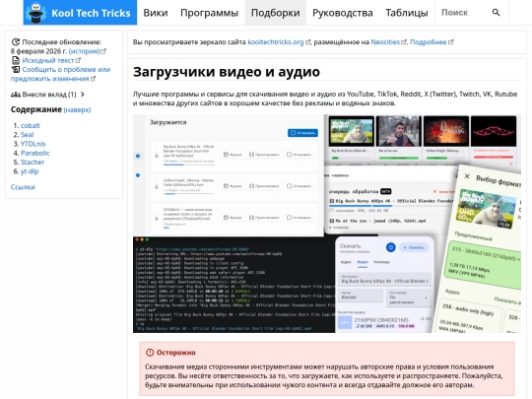532x399 pixels.
Task: Click the last update refresh icon
Action: (15, 42)
